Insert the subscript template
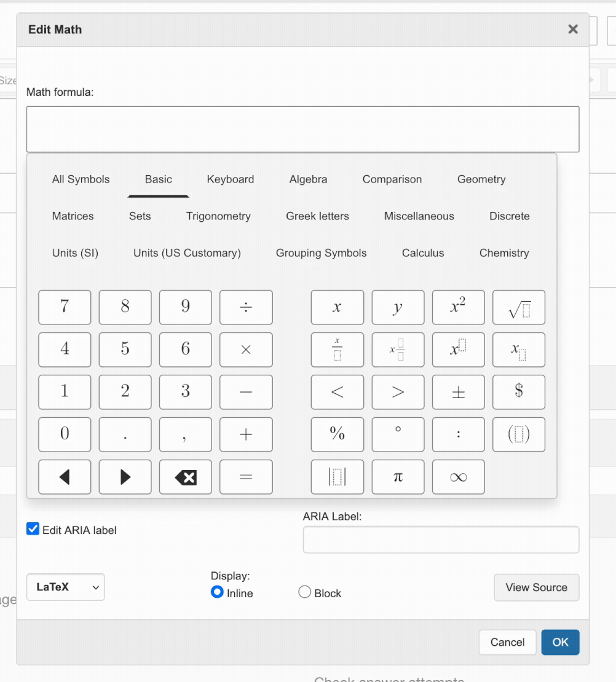This screenshot has height=682, width=616. [518, 350]
